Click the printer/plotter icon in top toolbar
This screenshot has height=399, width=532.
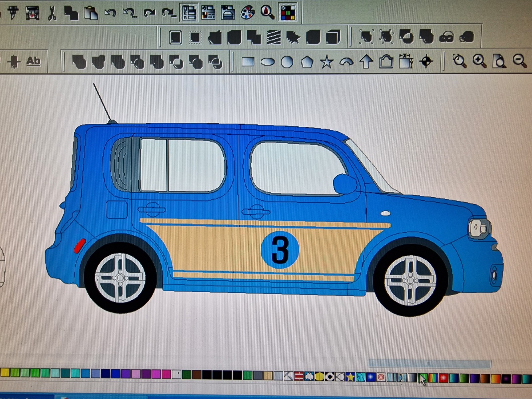click(33, 13)
